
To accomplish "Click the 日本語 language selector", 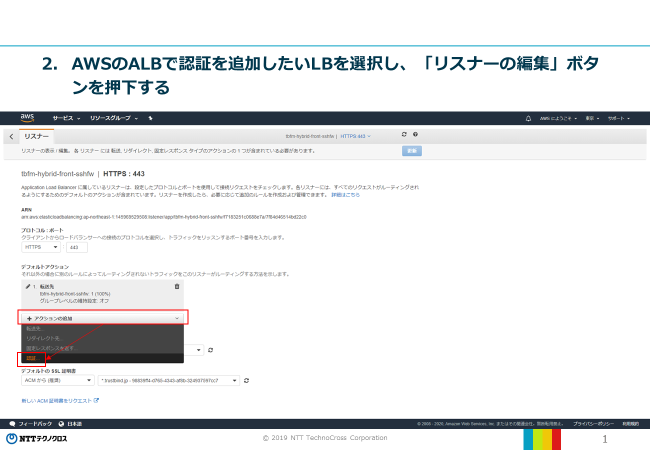I will [70, 424].
